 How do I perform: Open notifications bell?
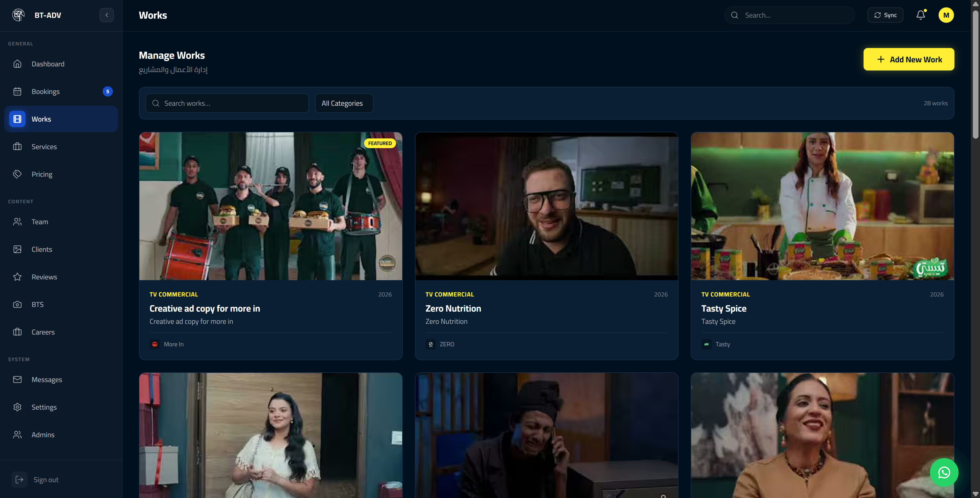[x=921, y=15]
